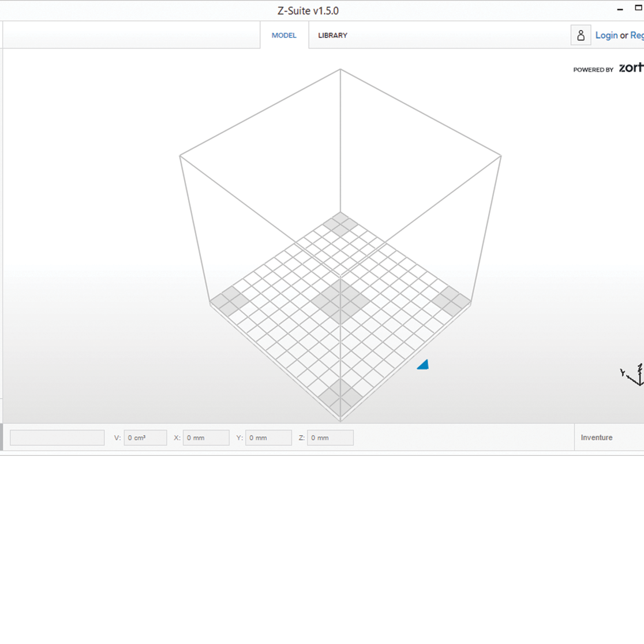This screenshot has height=644, width=644.
Task: Open the Login link
Action: 606,35
